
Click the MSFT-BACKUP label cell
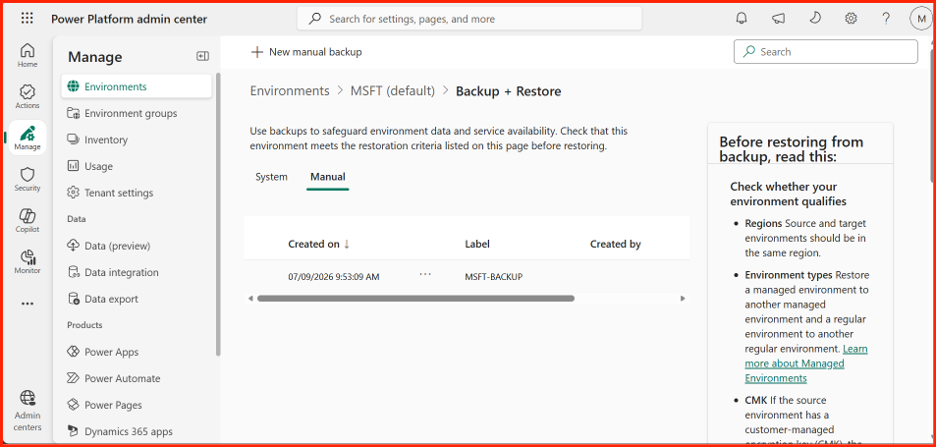pyautogui.click(x=494, y=277)
